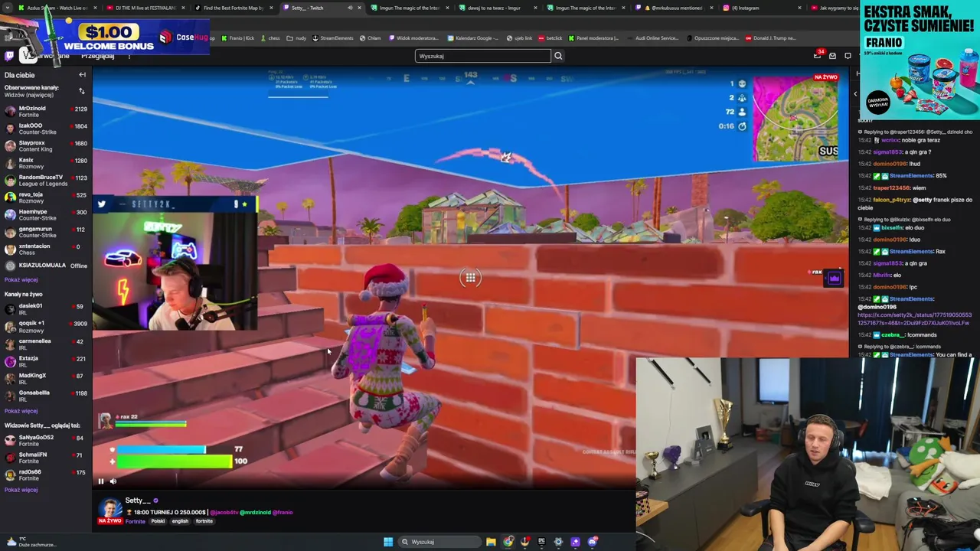The width and height of the screenshot is (980, 551).
Task: Open the Franio | Kick bookmark
Action: click(237, 38)
